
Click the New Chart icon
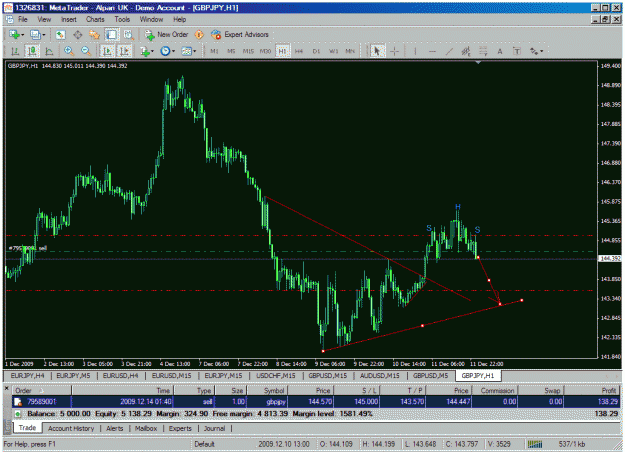[14, 35]
